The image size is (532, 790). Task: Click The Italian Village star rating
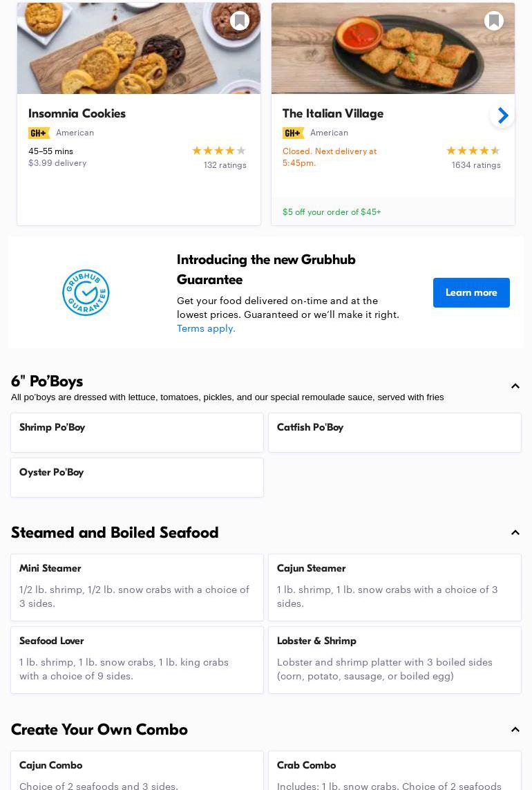point(473,151)
